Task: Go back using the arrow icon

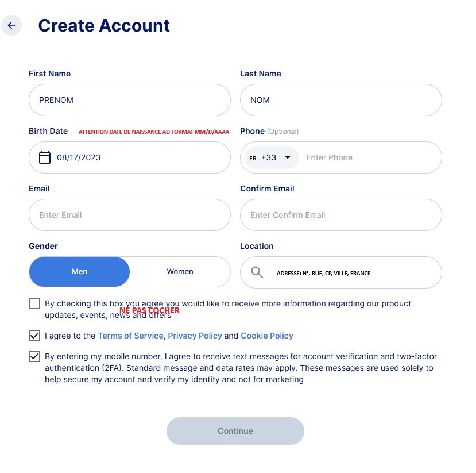Action: (x=11, y=25)
